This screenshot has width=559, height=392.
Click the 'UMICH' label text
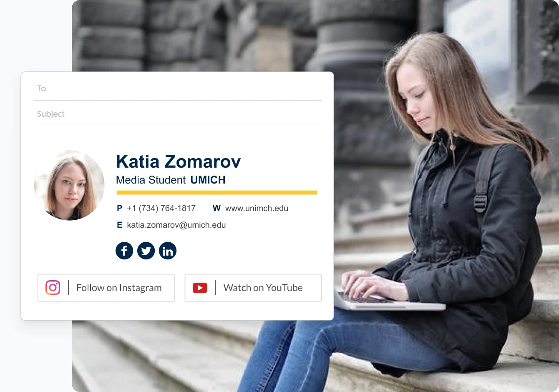[208, 180]
